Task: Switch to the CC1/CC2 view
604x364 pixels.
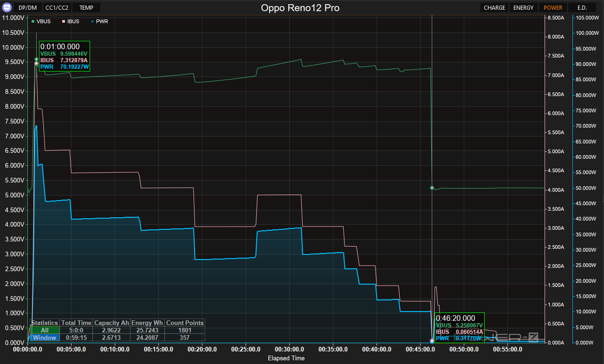Action: point(57,8)
